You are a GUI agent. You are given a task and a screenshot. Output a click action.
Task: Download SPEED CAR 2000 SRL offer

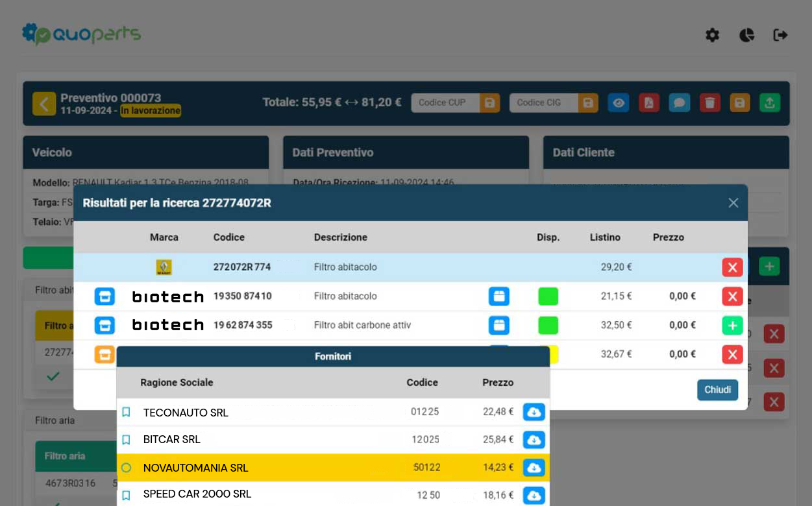(534, 496)
